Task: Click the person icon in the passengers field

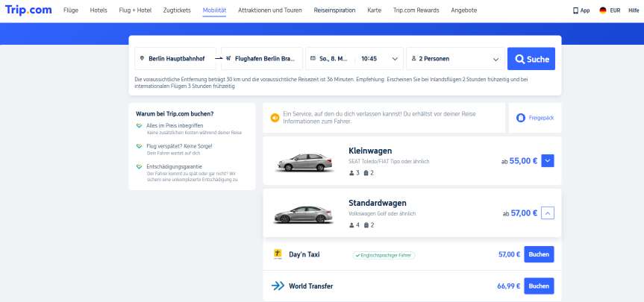Action: coord(413,59)
